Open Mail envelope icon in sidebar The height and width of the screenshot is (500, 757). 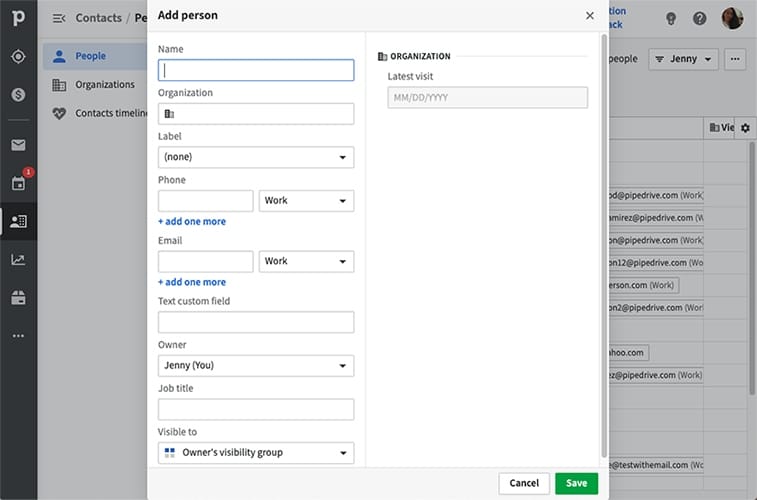pyautogui.click(x=18, y=145)
